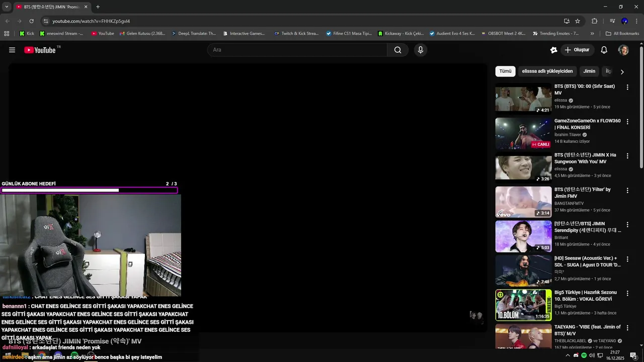This screenshot has width=644, height=362.
Task: Open the Seesaw Acoustic Ver. thumbnail
Action: click(x=523, y=270)
